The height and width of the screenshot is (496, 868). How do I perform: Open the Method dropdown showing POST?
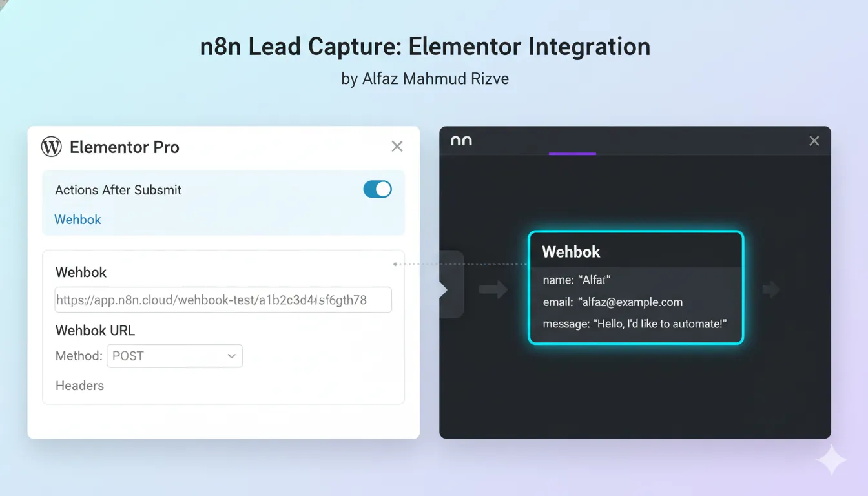[x=174, y=356]
